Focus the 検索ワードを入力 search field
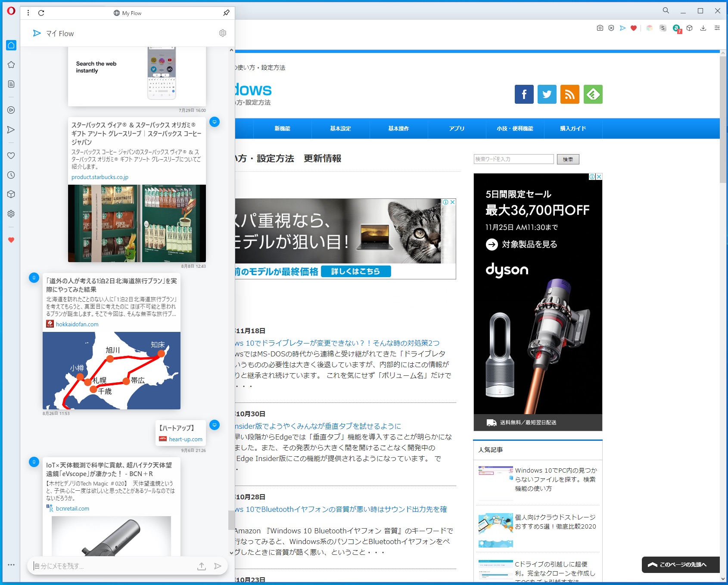 click(x=514, y=159)
